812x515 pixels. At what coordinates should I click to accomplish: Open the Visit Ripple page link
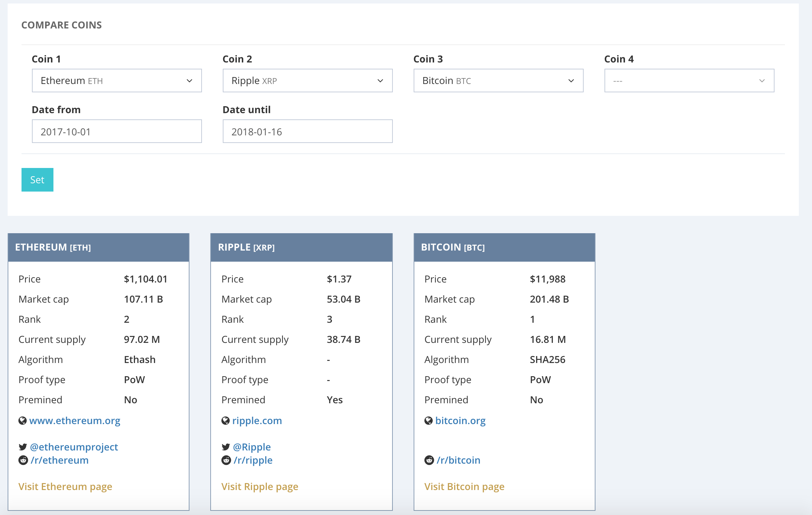260,487
